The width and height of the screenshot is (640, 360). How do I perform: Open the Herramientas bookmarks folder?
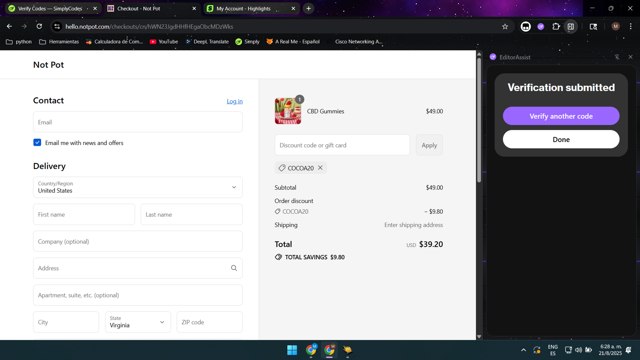(59, 42)
